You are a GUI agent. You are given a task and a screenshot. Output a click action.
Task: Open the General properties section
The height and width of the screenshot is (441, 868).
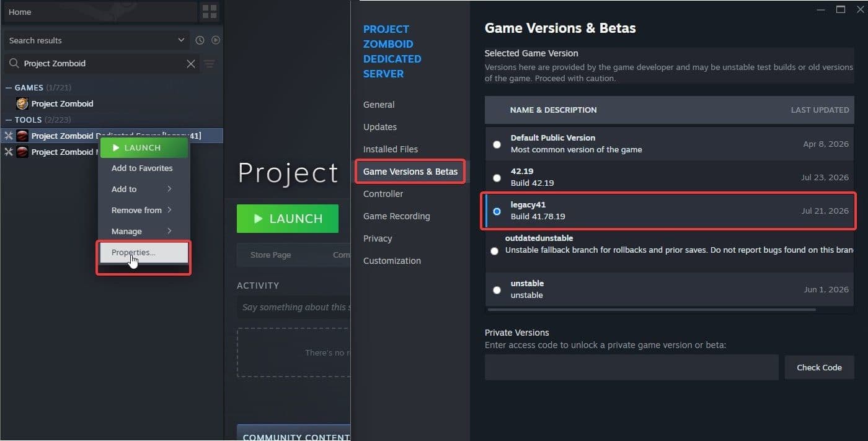(x=379, y=105)
